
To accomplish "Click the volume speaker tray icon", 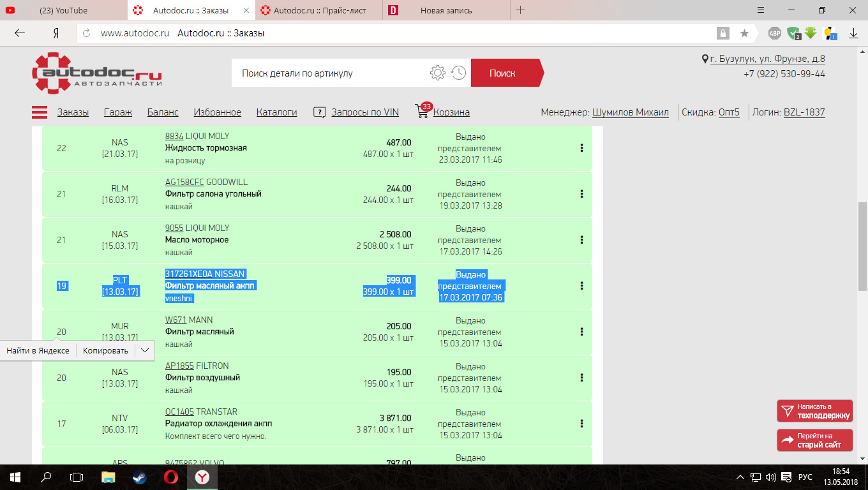I will pos(770,477).
